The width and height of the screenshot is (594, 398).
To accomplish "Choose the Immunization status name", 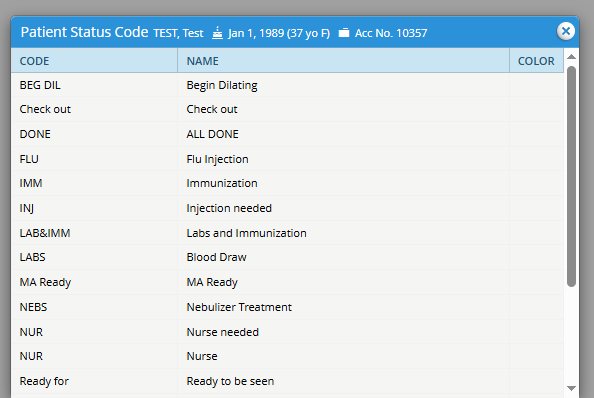I will 222,183.
